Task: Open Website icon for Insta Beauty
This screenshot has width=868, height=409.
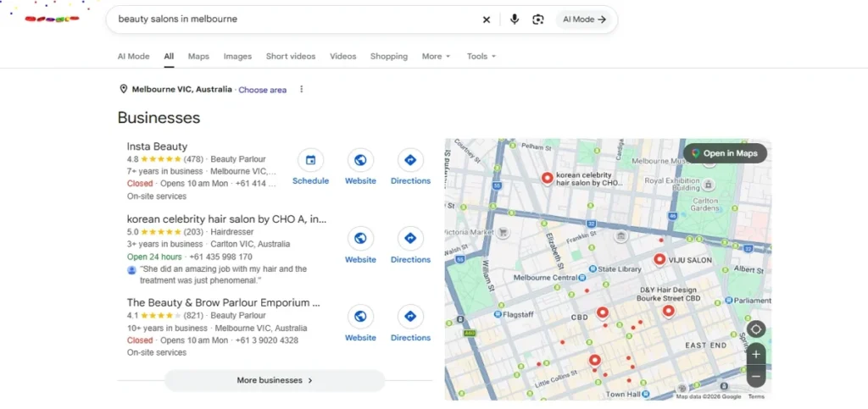Action: click(x=360, y=160)
